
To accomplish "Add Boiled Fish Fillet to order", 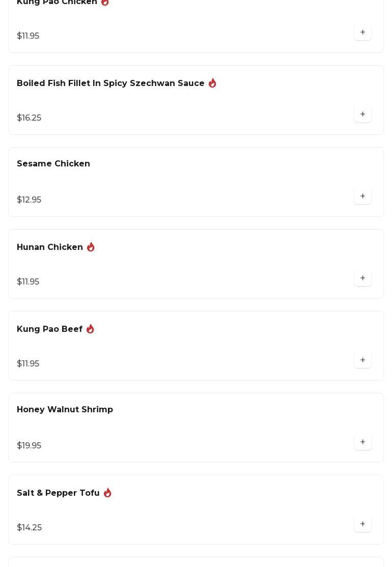I will click(x=362, y=115).
